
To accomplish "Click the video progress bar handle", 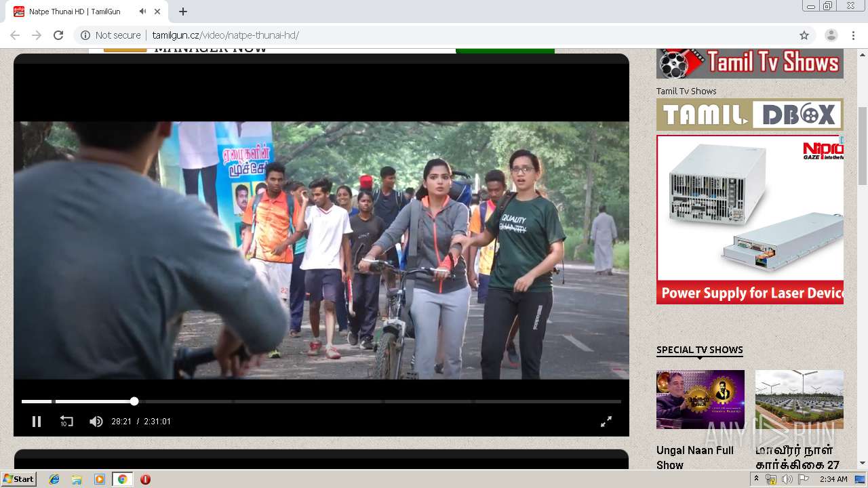I will 134,401.
